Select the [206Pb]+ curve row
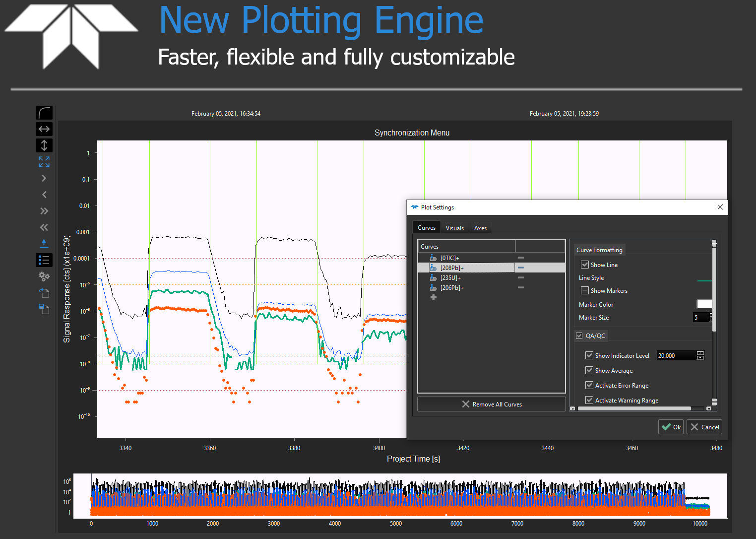 tap(491, 287)
